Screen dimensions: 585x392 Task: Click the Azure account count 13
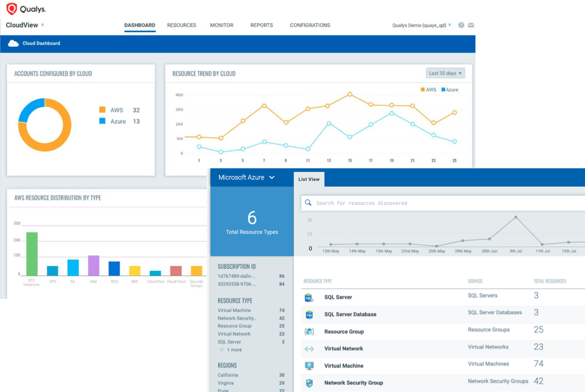(136, 121)
